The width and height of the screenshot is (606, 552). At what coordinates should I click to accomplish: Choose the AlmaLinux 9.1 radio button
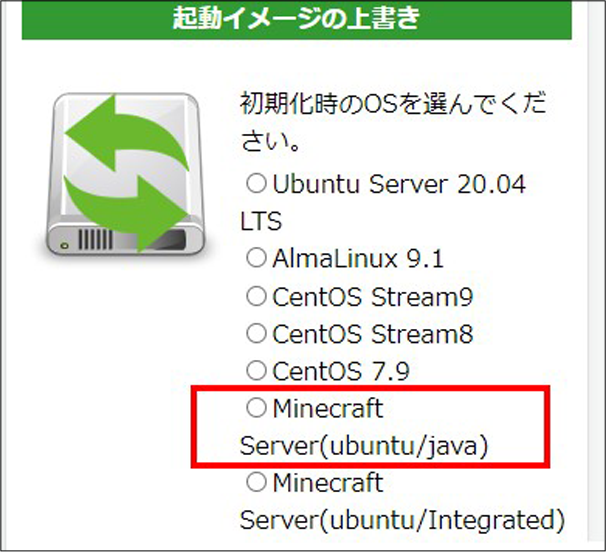click(257, 259)
